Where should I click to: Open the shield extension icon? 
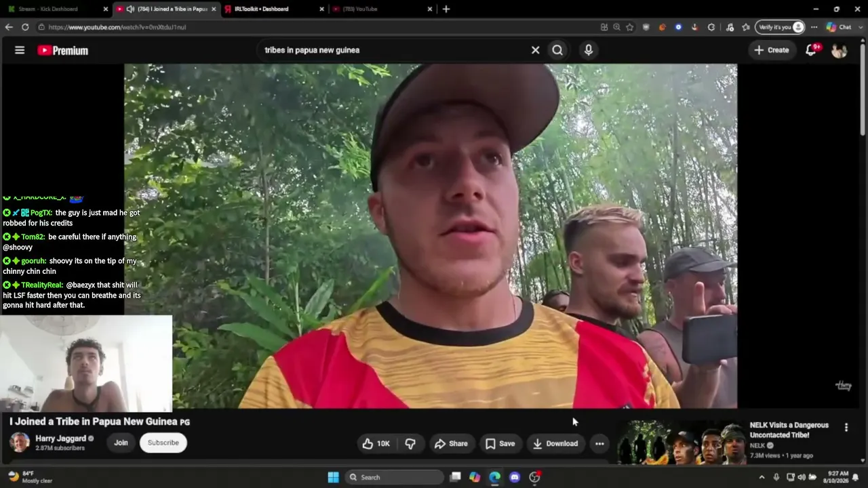[x=646, y=27]
